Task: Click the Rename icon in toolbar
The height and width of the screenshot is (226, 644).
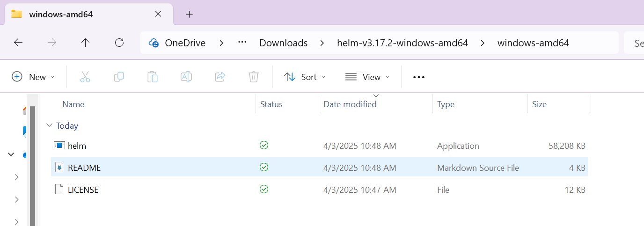Action: (186, 77)
